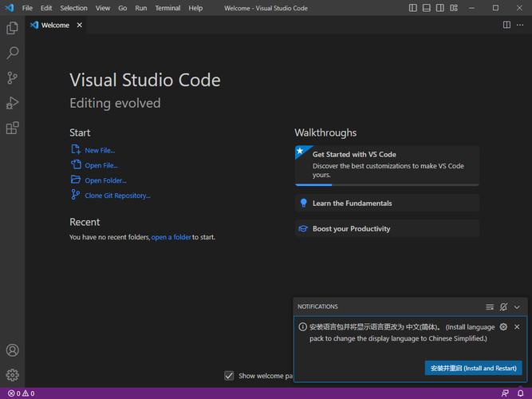Click the 'Editing evolved' subtitle text
Viewport: 532px width, 399px height.
tap(115, 103)
